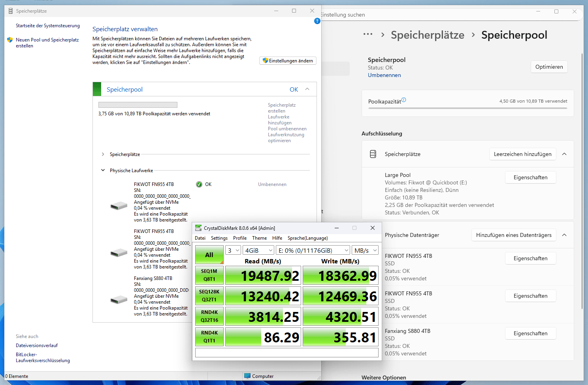The width and height of the screenshot is (588, 385).
Task: Open the MB/s unit dropdown
Action: pos(365,250)
